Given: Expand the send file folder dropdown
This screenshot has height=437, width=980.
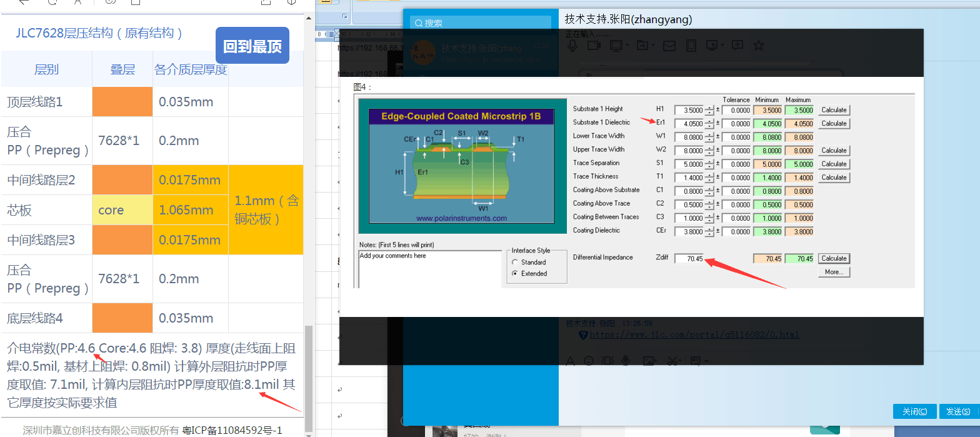Looking at the screenshot, I should pos(652,46).
